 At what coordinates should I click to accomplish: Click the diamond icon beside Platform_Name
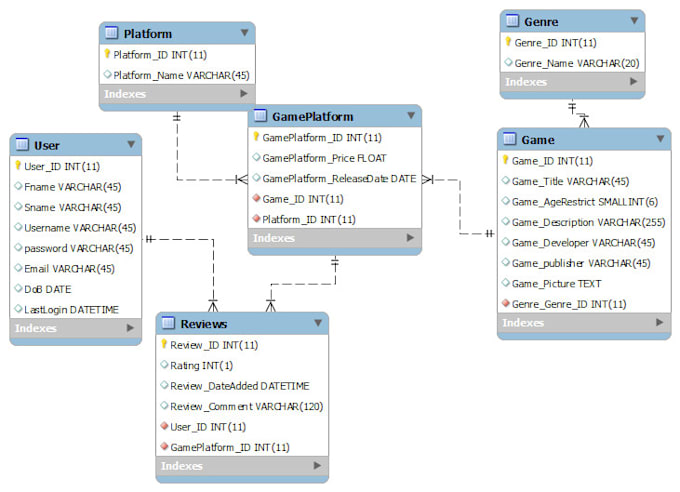coord(108,74)
